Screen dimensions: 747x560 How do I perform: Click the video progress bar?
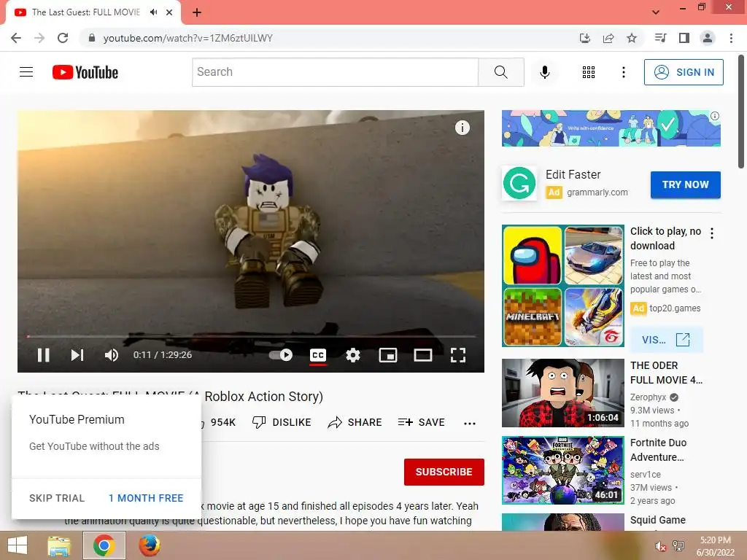tap(251, 336)
